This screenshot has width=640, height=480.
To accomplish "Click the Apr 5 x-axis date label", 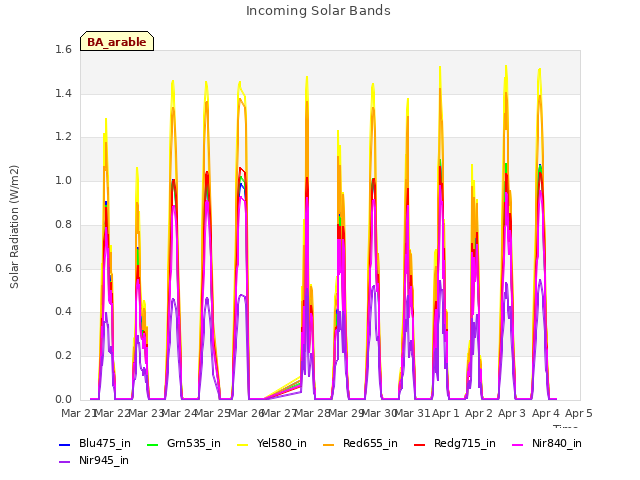I will click(x=579, y=413).
